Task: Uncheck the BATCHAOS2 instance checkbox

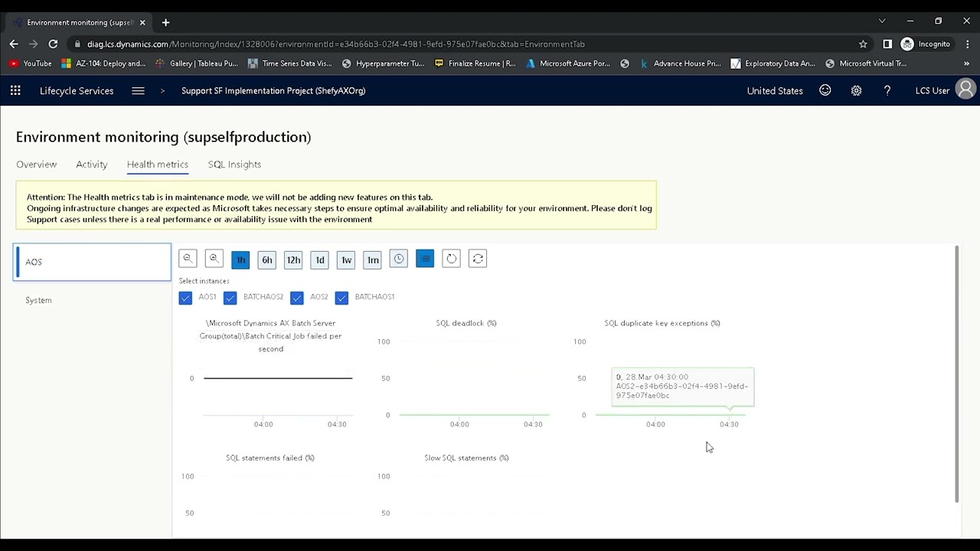Action: 230,298
